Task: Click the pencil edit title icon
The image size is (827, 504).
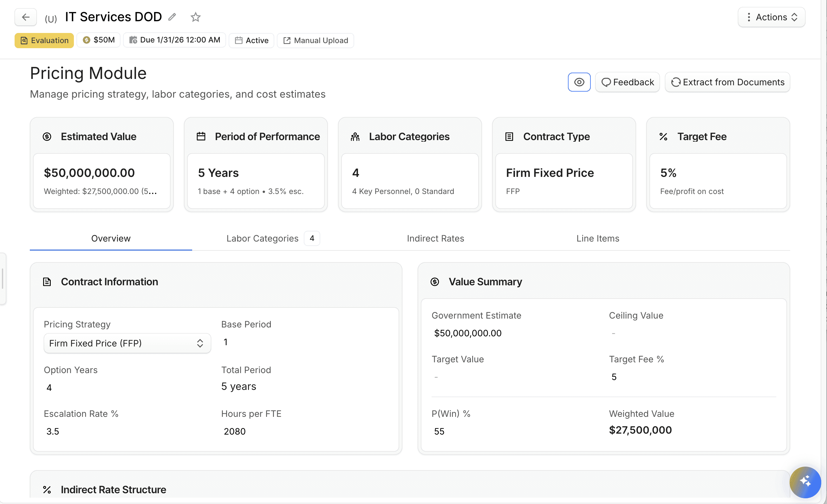Action: tap(172, 17)
